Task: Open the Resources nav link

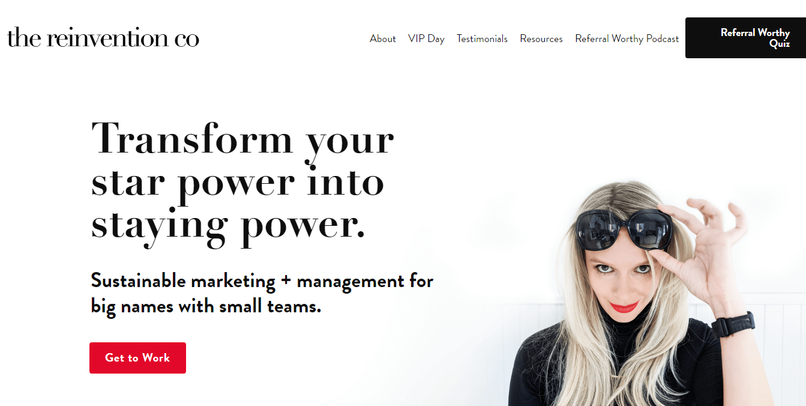Action: [x=541, y=39]
